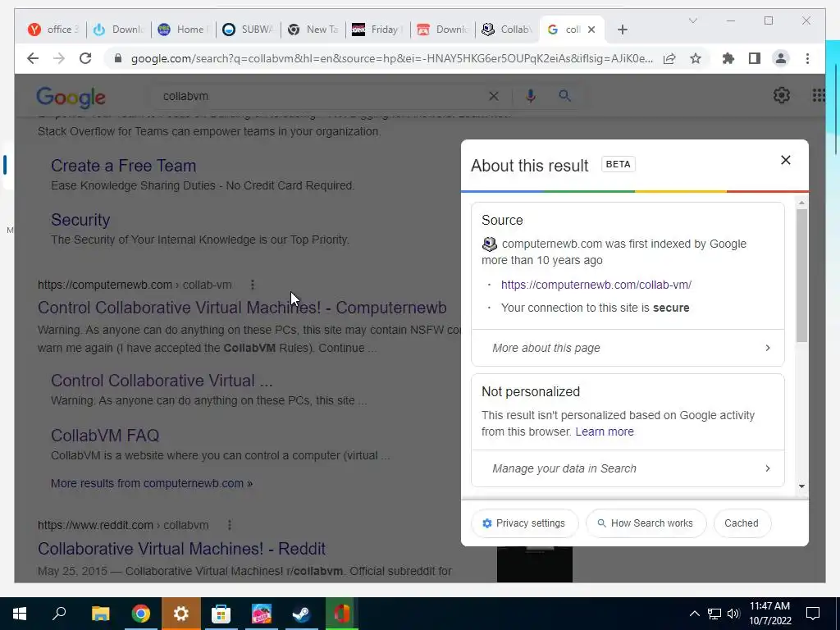Run search with the magnifier icon
The height and width of the screenshot is (630, 840).
click(x=564, y=96)
